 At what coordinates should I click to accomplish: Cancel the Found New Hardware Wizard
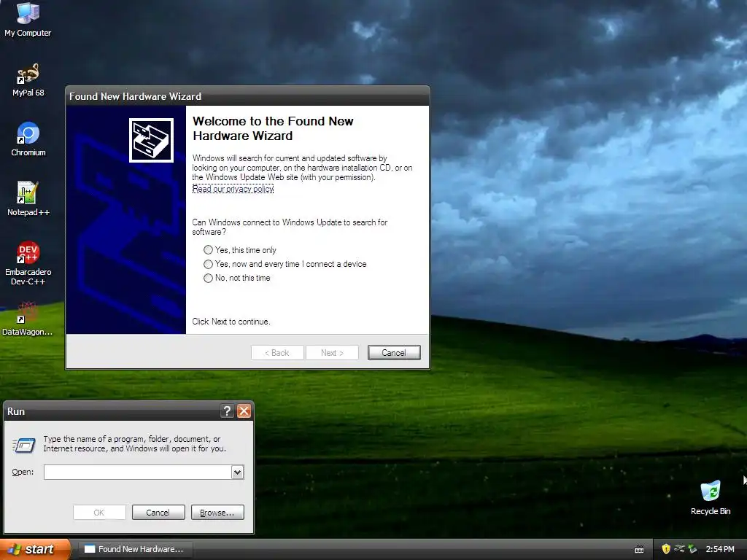(x=394, y=352)
